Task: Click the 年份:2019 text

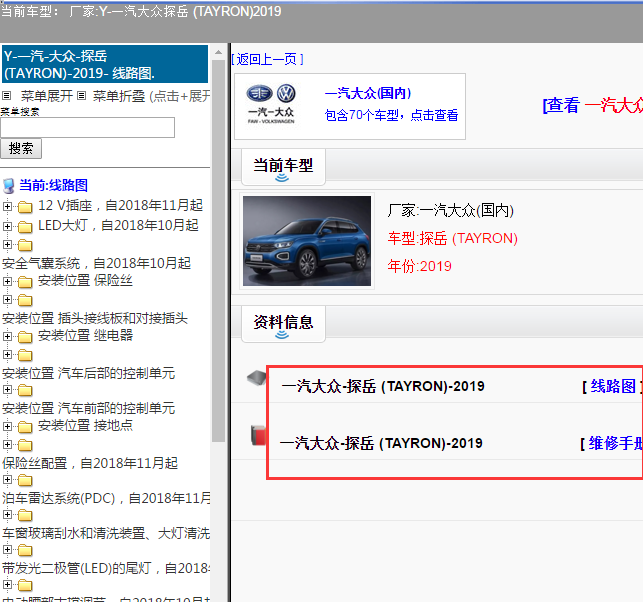Action: click(x=420, y=266)
